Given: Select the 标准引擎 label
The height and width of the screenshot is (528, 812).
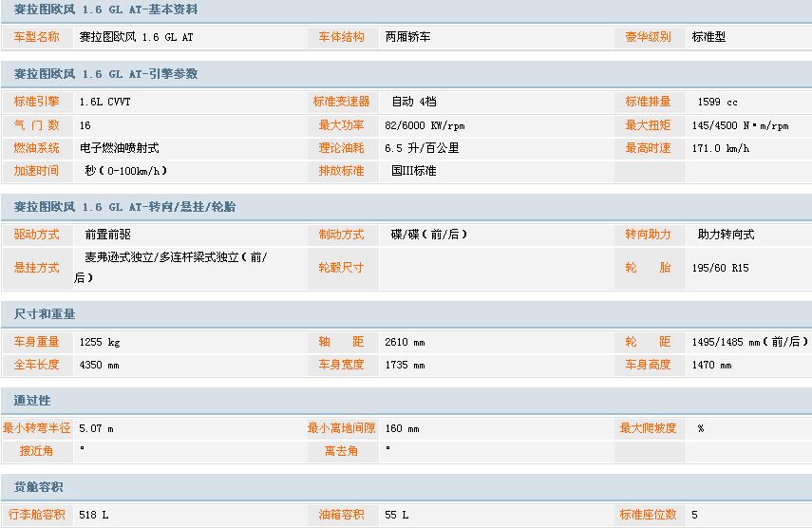Looking at the screenshot, I should point(36,102).
